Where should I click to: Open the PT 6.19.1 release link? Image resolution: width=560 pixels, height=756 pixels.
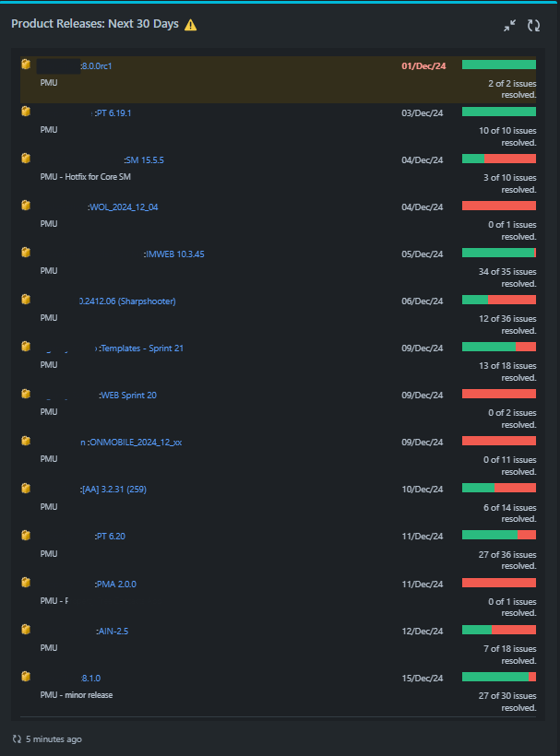tap(112, 113)
